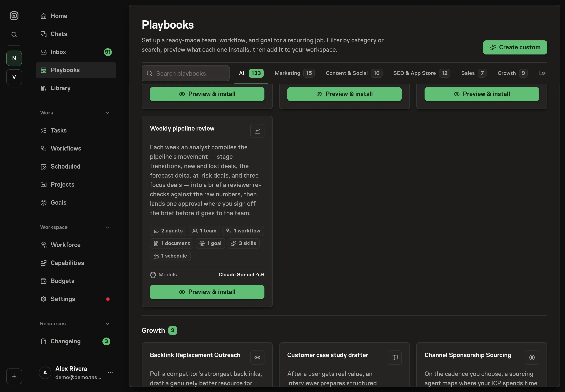Click the 1 team chip
The width and height of the screenshot is (565, 392).
204,231
